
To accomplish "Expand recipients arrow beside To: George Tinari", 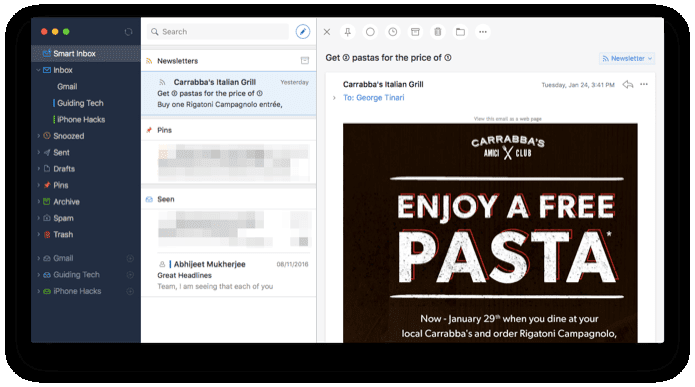I will pos(334,98).
